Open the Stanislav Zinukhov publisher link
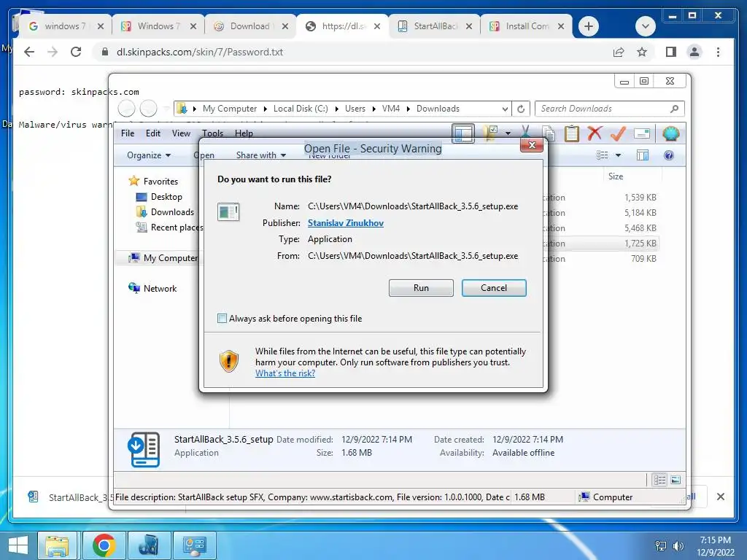 tap(345, 223)
